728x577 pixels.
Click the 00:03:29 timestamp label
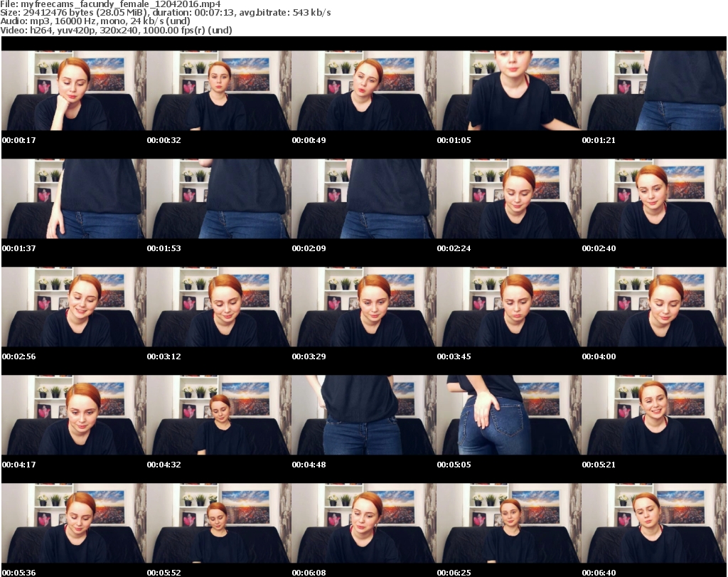pos(309,356)
